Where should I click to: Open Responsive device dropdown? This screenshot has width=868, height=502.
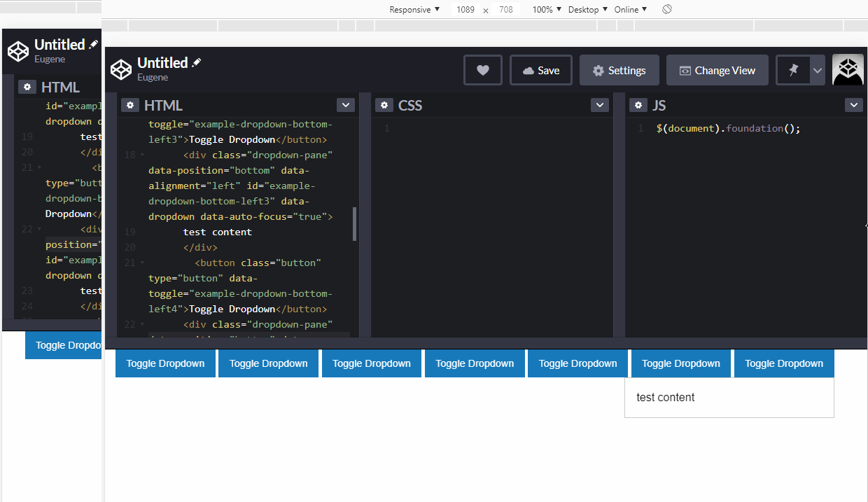point(414,9)
